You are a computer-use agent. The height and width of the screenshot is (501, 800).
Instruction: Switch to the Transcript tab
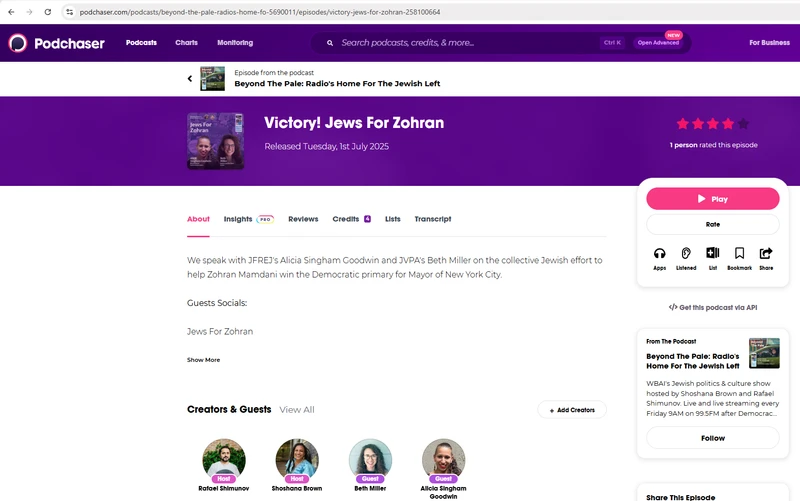[432, 219]
